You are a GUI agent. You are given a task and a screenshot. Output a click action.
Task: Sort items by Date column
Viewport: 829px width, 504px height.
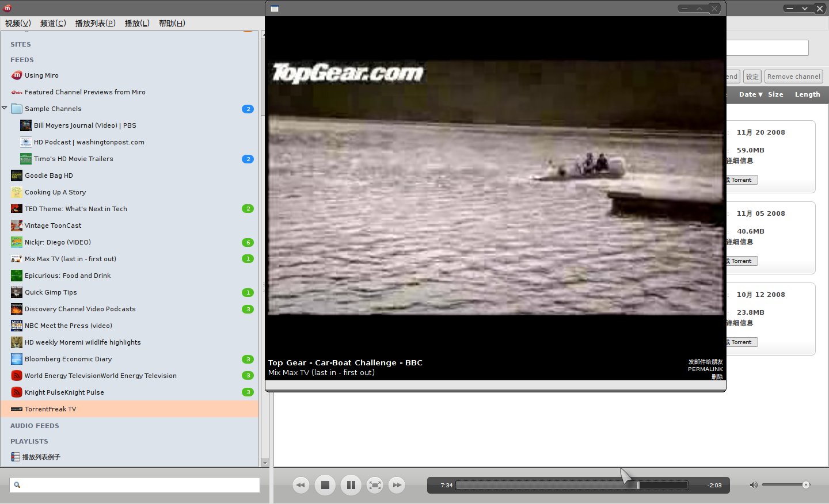751,94
